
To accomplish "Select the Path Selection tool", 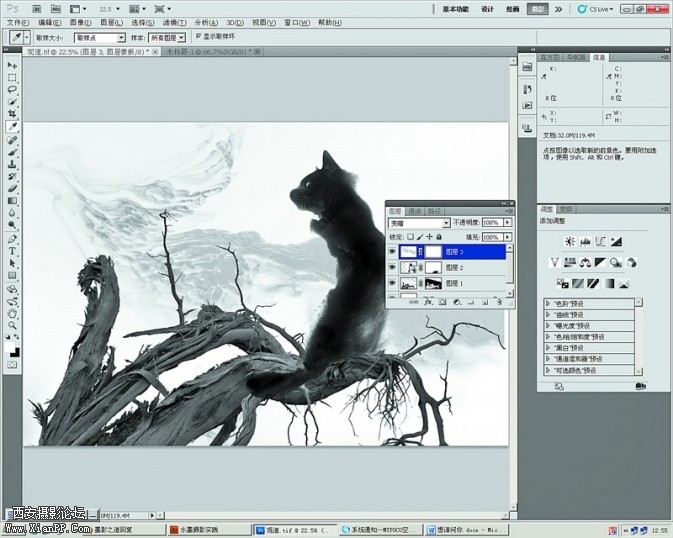I will (12, 263).
